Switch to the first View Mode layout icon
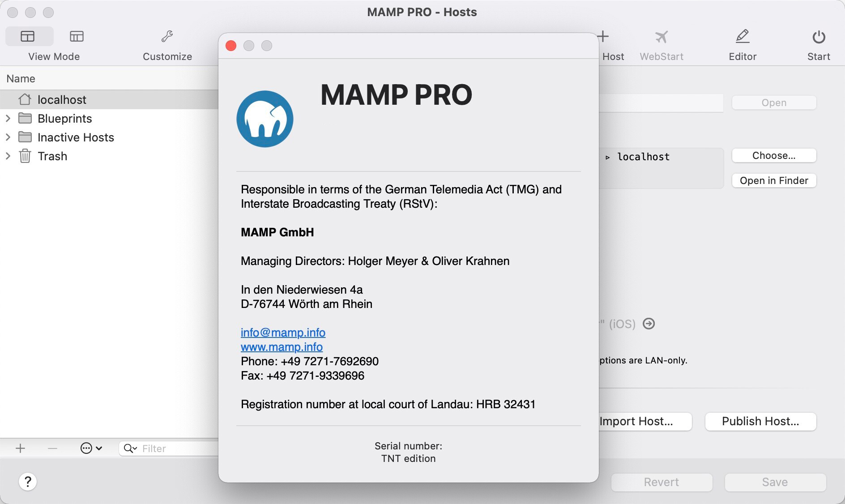The image size is (845, 504). (x=28, y=36)
